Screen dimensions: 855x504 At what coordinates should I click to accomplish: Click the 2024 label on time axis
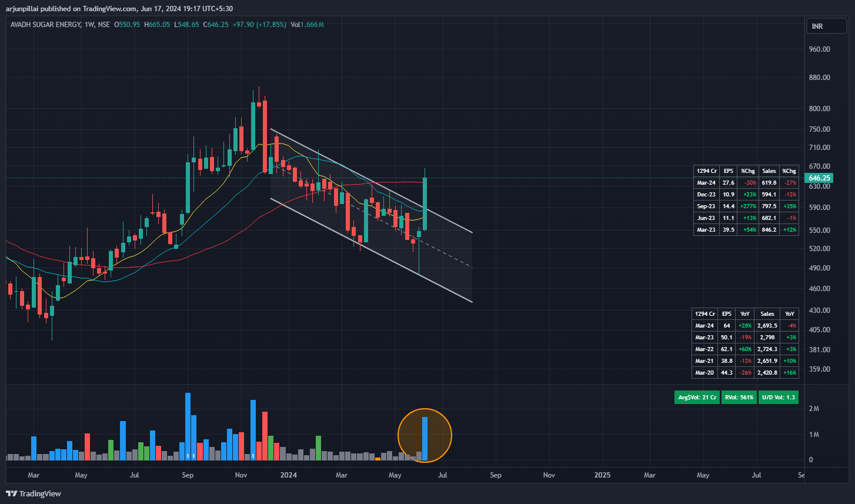point(288,475)
